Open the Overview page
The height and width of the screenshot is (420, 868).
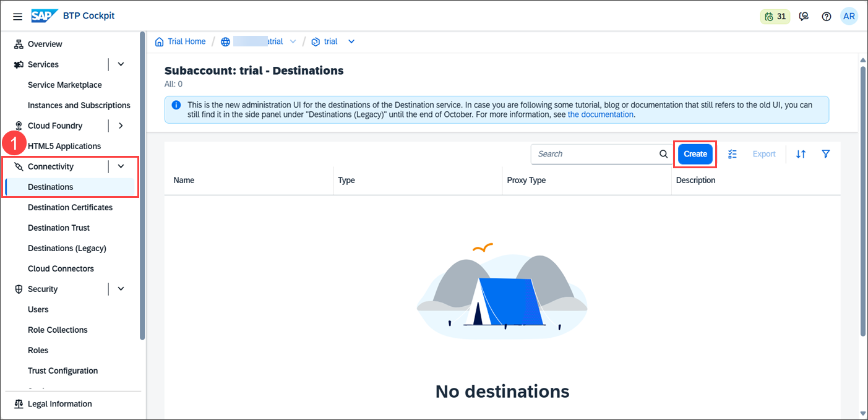coord(45,44)
